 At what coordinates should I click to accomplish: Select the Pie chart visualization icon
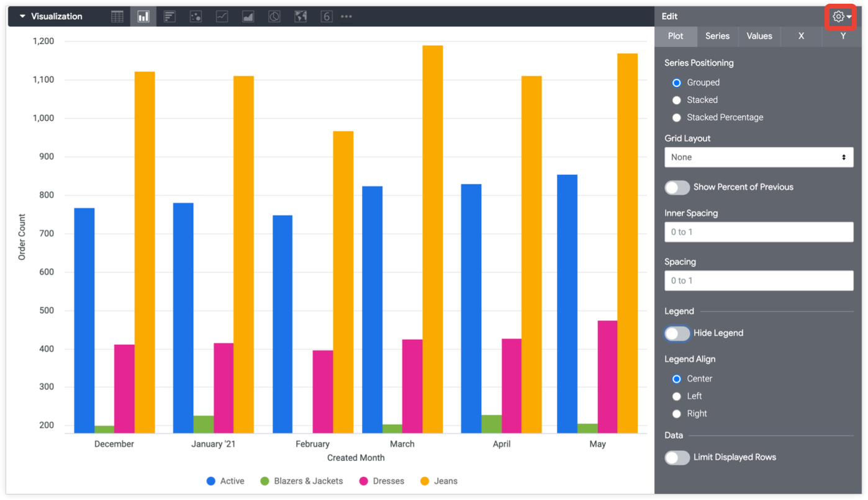(273, 16)
